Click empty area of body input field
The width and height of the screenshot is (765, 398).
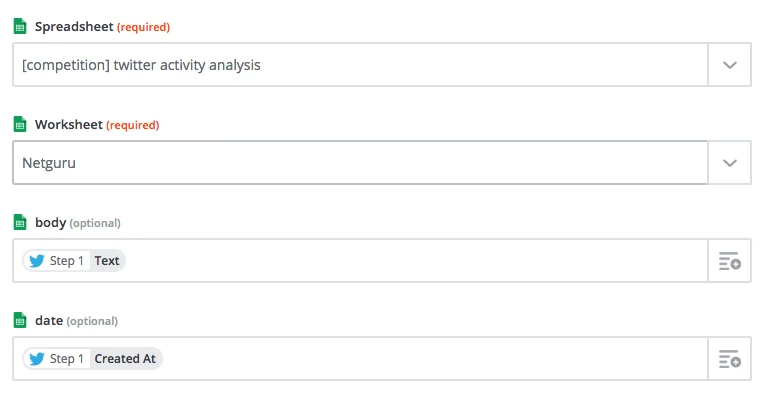[x=415, y=261]
